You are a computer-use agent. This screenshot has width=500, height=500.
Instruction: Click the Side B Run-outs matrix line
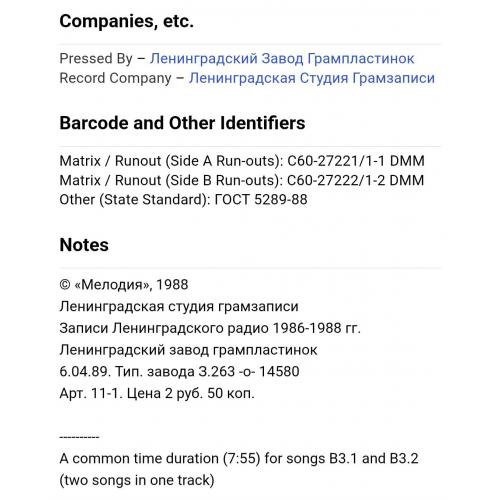(242, 180)
